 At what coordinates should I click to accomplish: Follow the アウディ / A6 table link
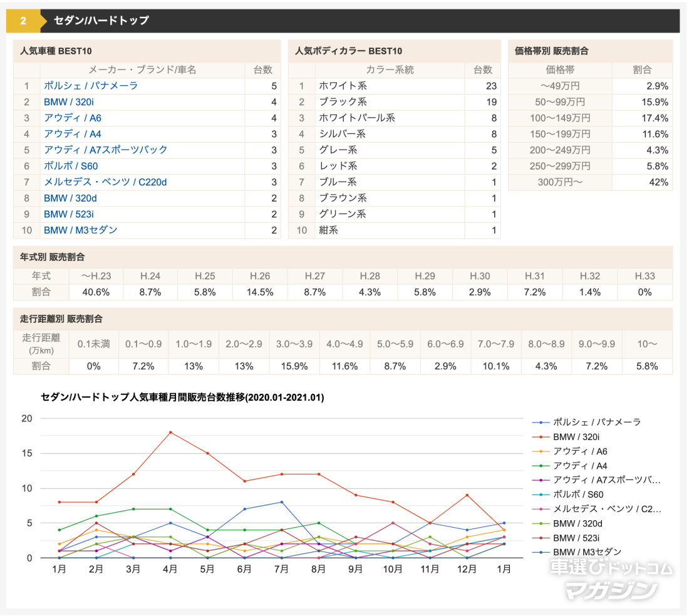pyautogui.click(x=73, y=118)
